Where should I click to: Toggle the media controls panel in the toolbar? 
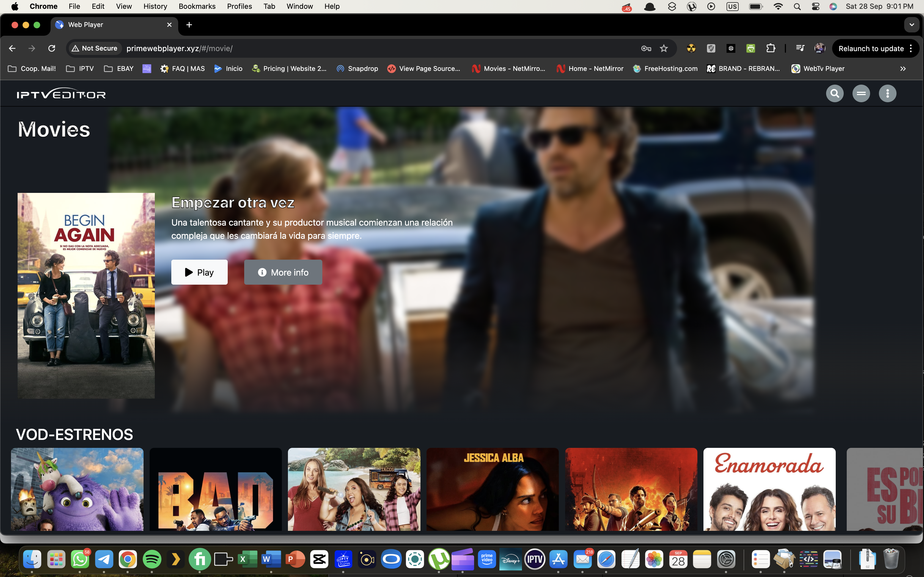(x=800, y=48)
